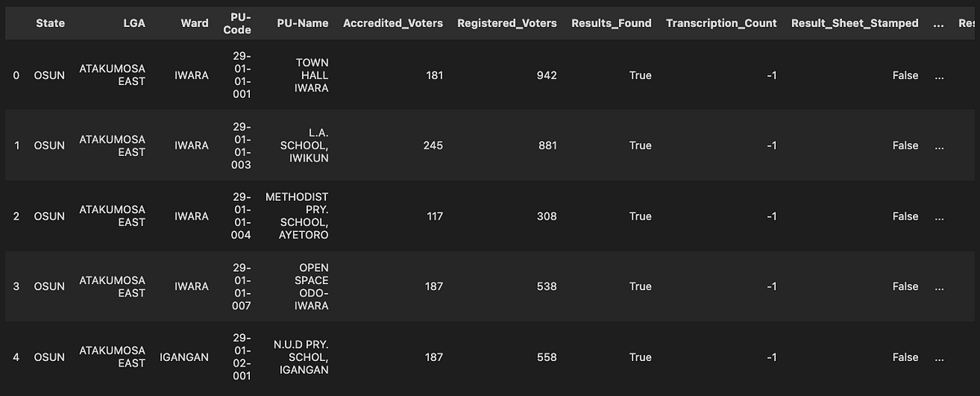Select row index 0

click(16, 75)
